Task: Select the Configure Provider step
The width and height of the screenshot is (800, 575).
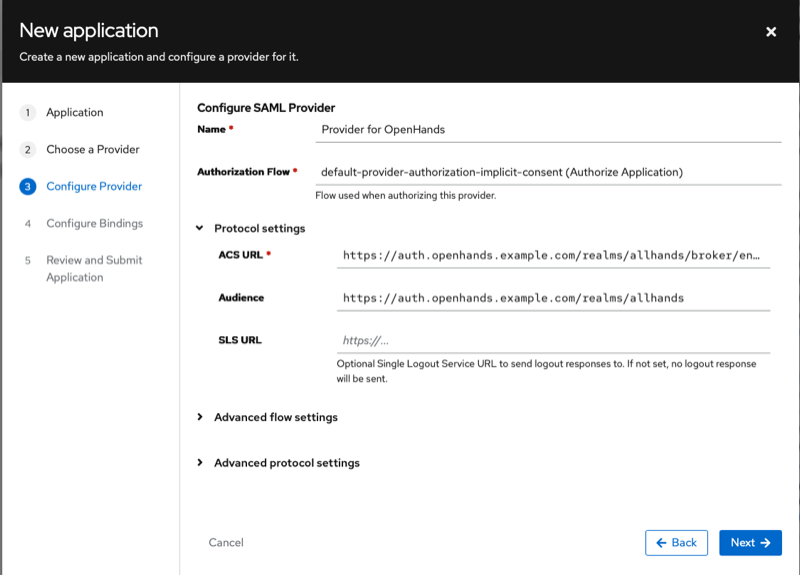Action: (x=94, y=186)
